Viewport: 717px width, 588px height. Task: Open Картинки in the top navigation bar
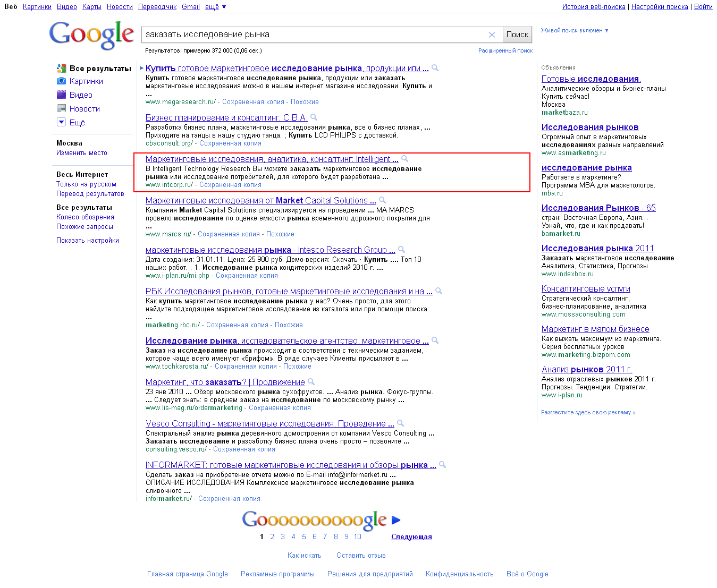pos(37,7)
